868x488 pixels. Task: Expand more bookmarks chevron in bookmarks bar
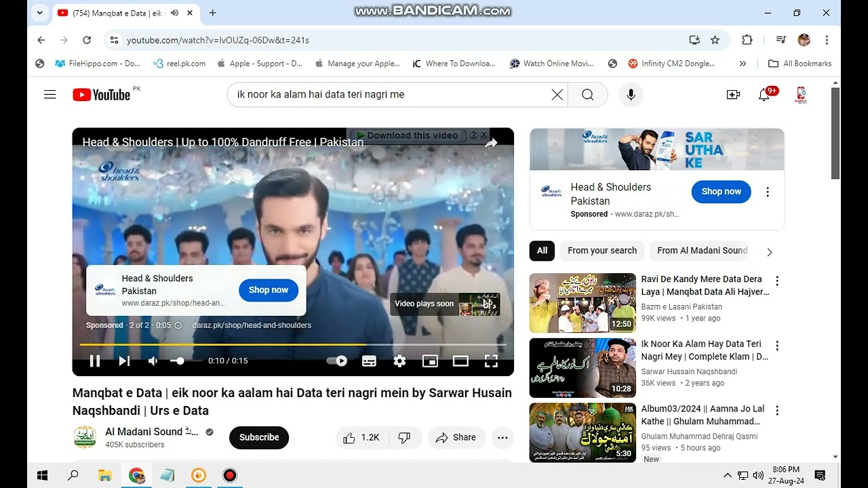click(x=743, y=64)
